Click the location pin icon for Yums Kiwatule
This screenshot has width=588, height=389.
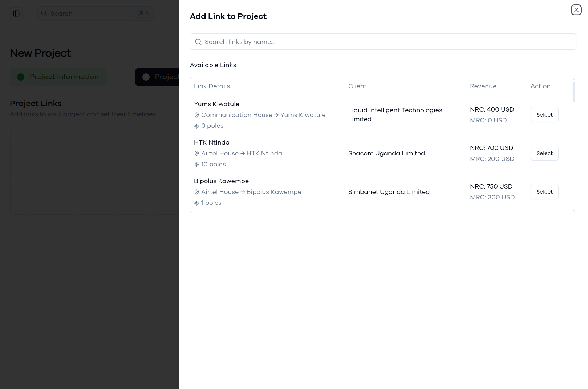(x=196, y=115)
